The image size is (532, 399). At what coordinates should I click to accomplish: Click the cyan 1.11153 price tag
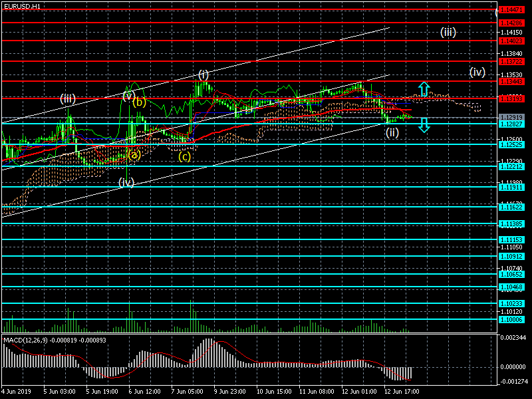511,240
